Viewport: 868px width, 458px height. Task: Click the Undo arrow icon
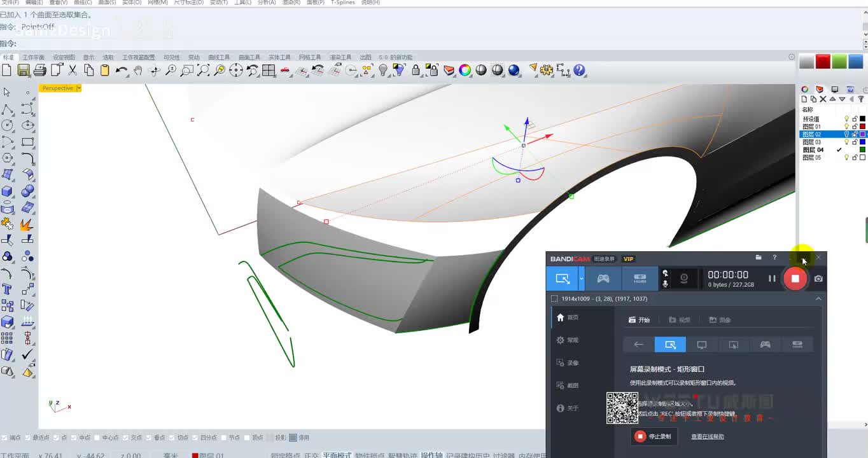pos(122,70)
